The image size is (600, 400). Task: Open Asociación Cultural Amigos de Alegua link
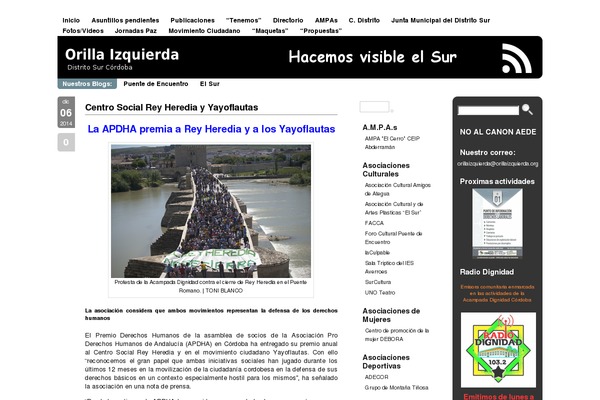[398, 189]
